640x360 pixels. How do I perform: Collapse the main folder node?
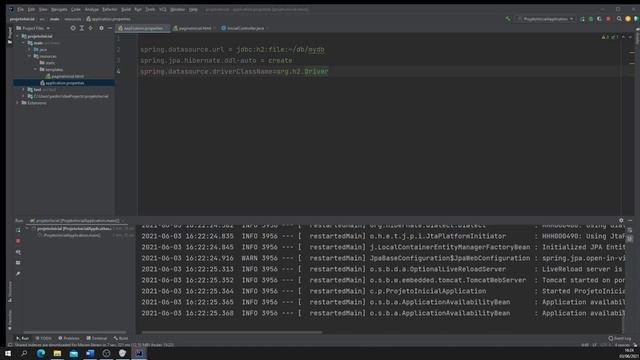pos(23,43)
